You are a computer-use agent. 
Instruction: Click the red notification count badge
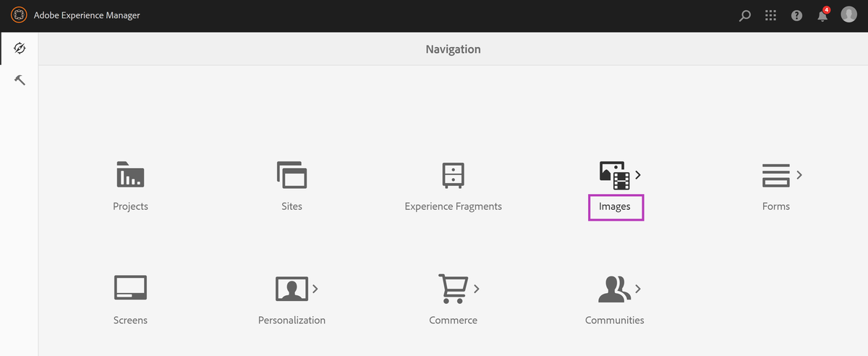tap(827, 10)
